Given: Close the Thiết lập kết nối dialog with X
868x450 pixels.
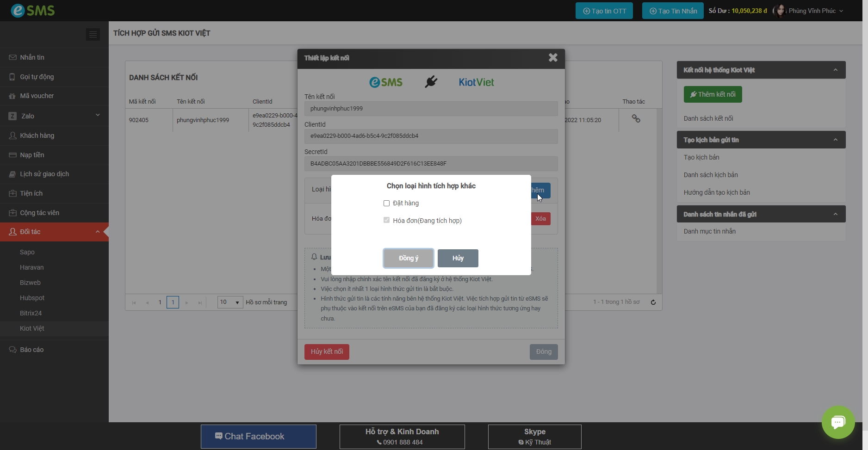Looking at the screenshot, I should [553, 58].
